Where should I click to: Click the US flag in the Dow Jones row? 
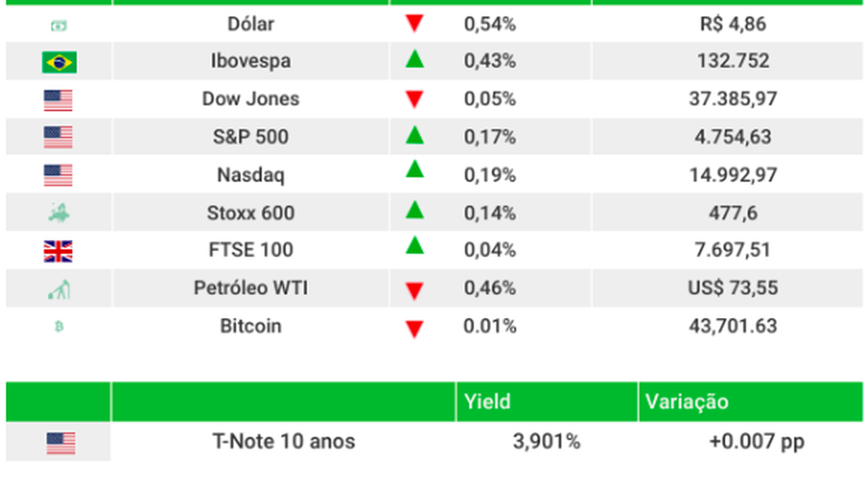click(x=58, y=100)
